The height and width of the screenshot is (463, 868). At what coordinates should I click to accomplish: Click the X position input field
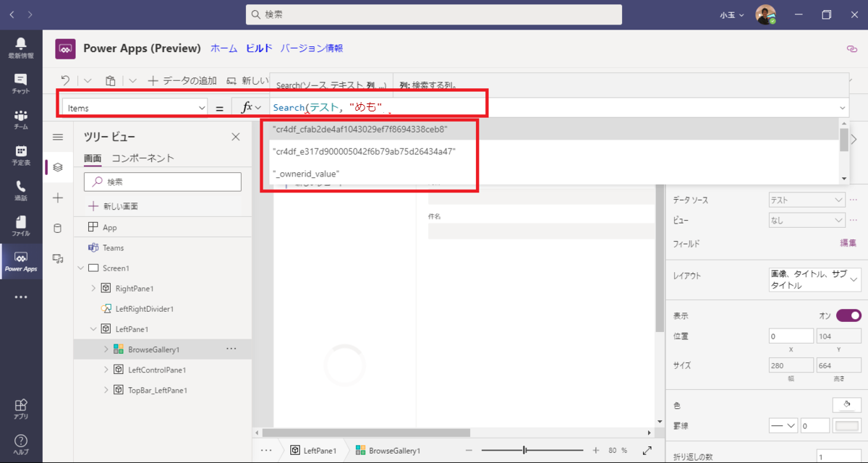click(791, 336)
